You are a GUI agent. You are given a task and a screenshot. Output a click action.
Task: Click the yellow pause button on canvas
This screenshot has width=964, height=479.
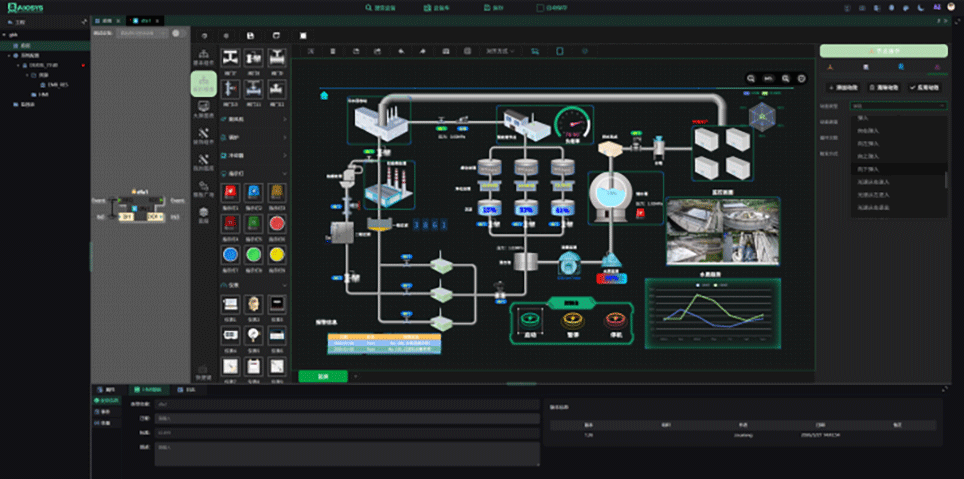[571, 319]
